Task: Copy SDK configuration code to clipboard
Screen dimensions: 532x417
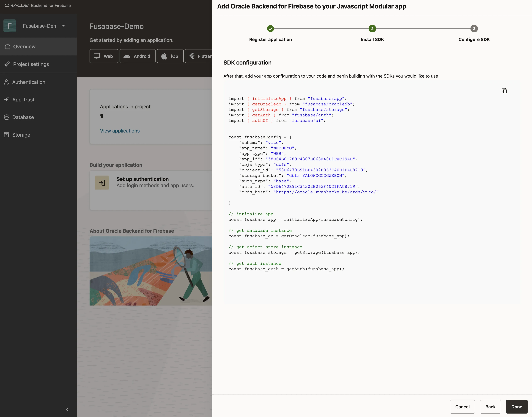Action: pos(504,91)
